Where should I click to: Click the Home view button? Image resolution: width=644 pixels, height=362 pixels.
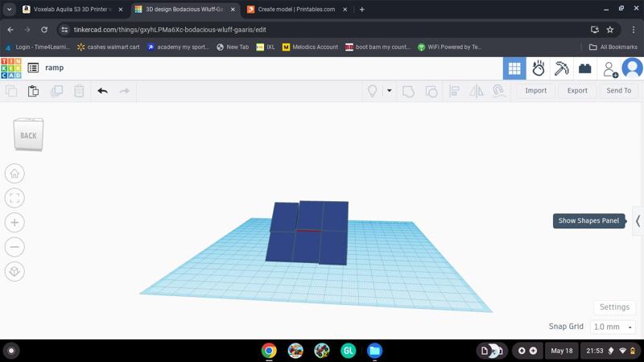point(14,174)
